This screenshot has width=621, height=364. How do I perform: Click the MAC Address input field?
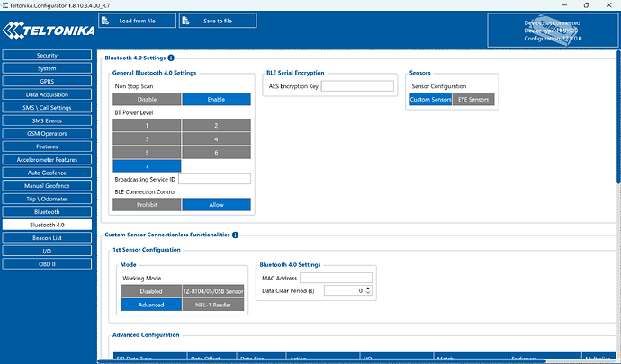click(336, 278)
